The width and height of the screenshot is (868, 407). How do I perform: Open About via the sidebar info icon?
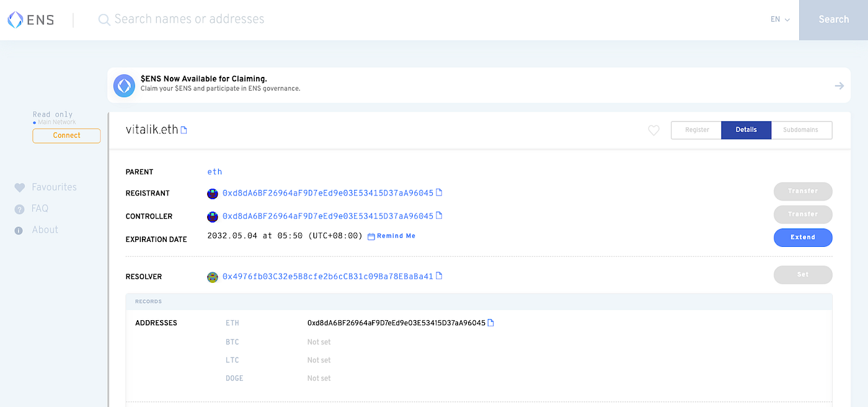coord(19,230)
